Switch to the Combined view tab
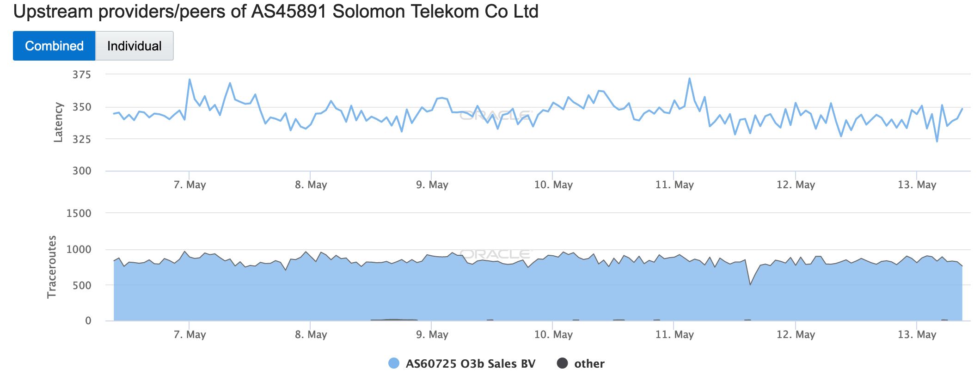 coord(54,46)
